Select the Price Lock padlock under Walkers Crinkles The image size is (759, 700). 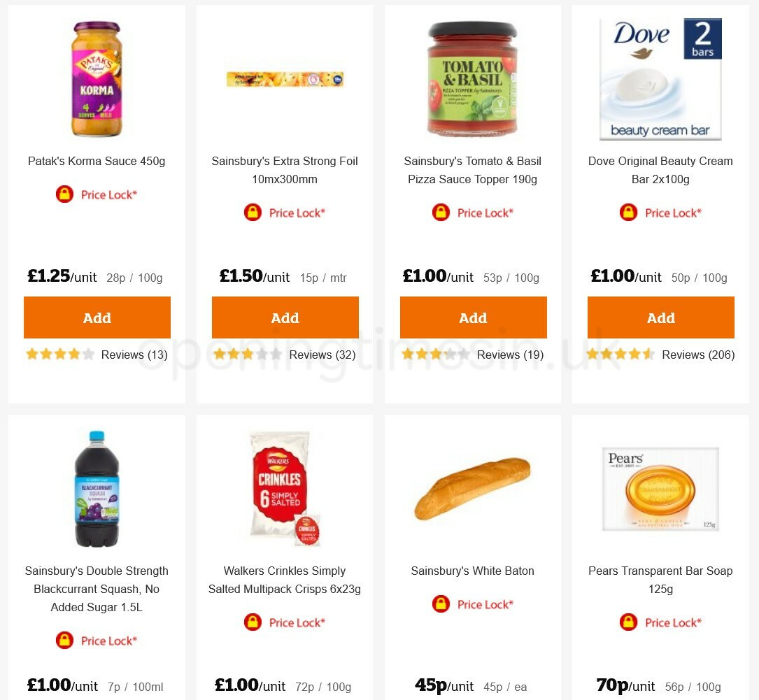pos(253,622)
